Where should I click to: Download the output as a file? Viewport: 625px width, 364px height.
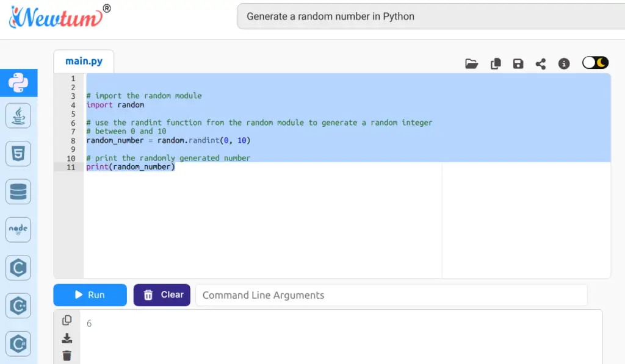(x=67, y=337)
